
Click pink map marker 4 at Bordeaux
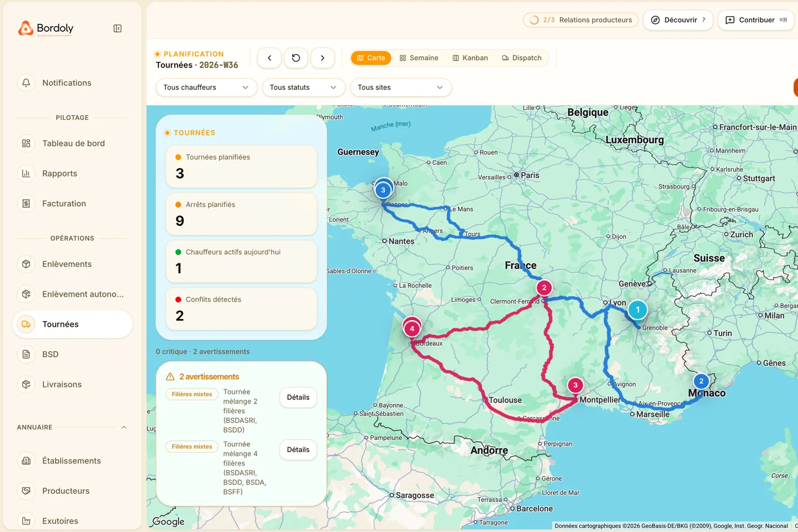(x=412, y=328)
